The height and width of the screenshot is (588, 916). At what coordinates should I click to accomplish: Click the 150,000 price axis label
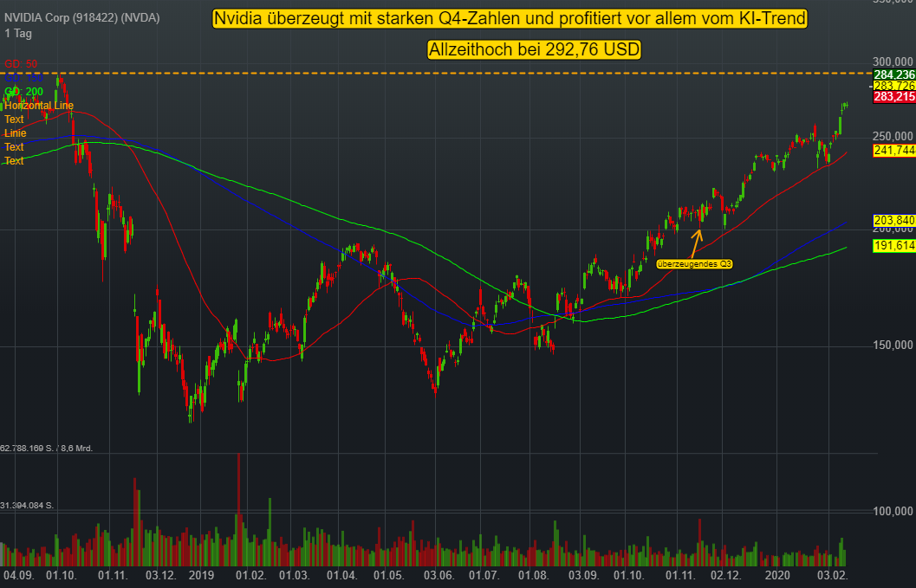coord(893,345)
